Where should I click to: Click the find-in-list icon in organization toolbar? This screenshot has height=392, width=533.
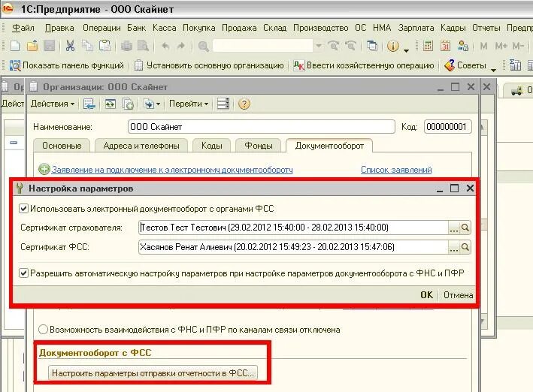coord(89,104)
